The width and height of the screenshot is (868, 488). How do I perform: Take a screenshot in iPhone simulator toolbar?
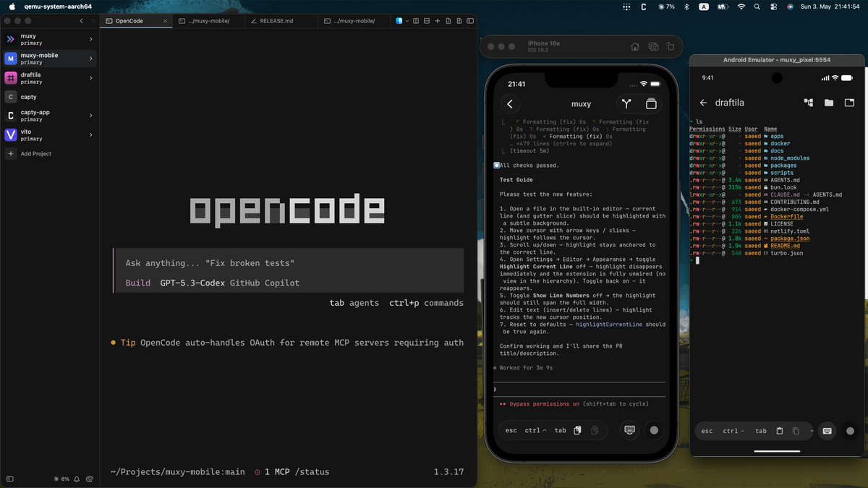click(x=653, y=46)
